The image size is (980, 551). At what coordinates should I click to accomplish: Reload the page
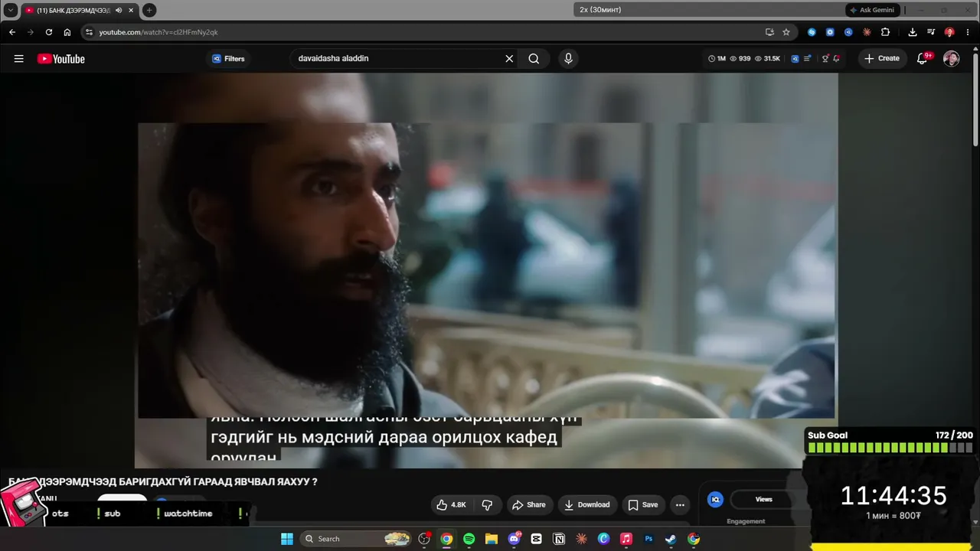(49, 32)
